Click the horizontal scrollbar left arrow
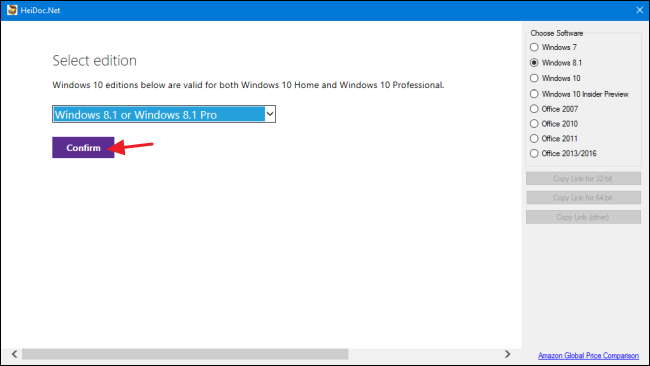This screenshot has height=366, width=650. 15,354
